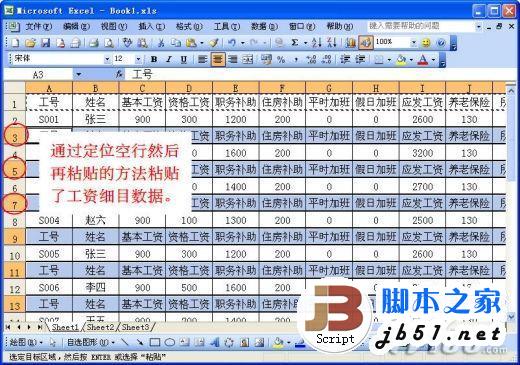Select the Rectangle drawing tool
The height and width of the screenshot is (365, 520).
coord(155,342)
